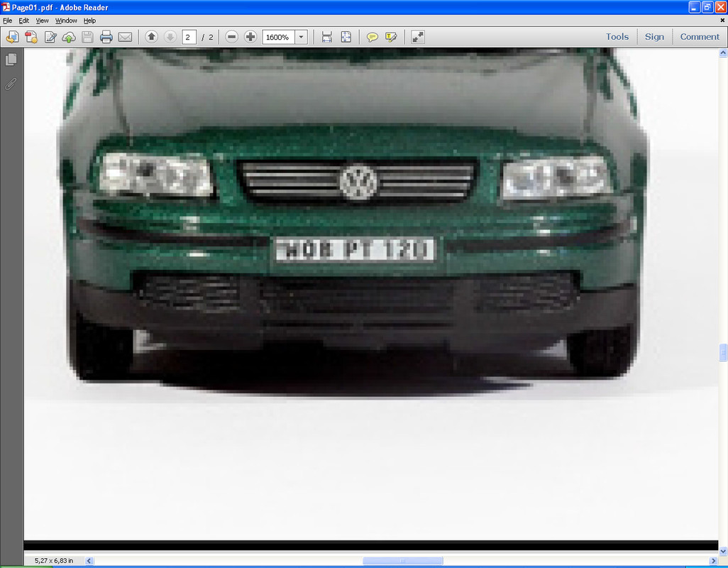This screenshot has width=728, height=568.
Task: Open the Edit menu
Action: [23, 21]
